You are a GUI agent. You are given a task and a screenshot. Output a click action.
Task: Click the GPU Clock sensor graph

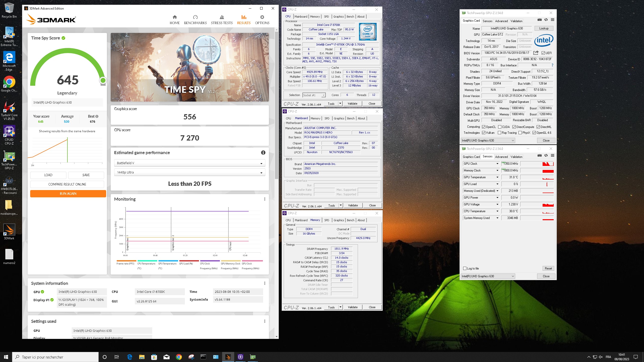(x=537, y=164)
